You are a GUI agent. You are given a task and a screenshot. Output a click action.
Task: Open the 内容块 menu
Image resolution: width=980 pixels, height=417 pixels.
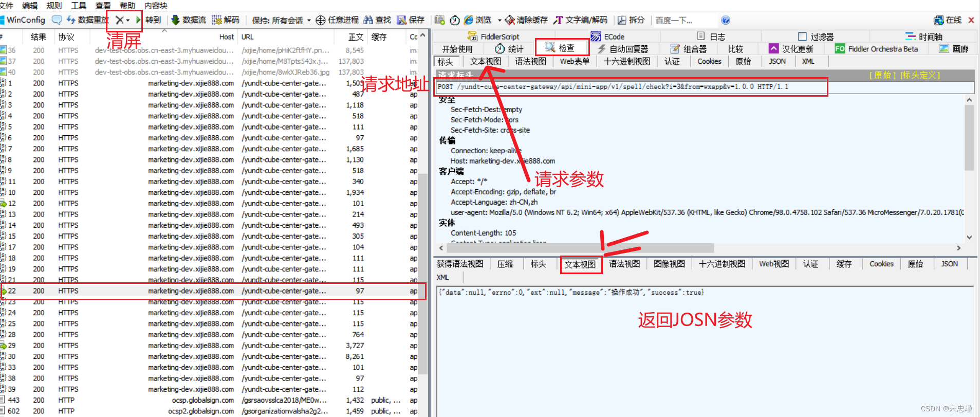click(156, 5)
